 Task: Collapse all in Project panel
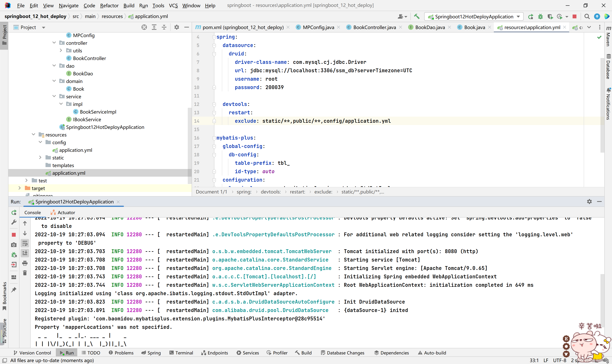(164, 27)
